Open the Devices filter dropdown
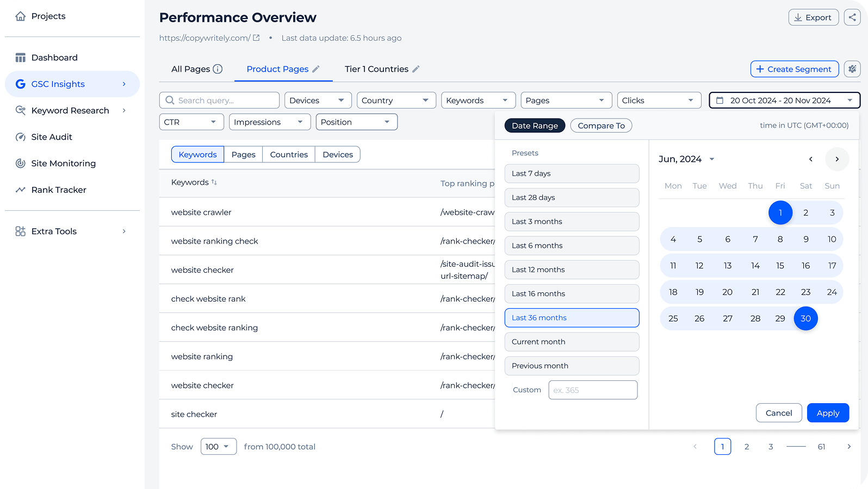The image size is (868, 489). point(318,101)
